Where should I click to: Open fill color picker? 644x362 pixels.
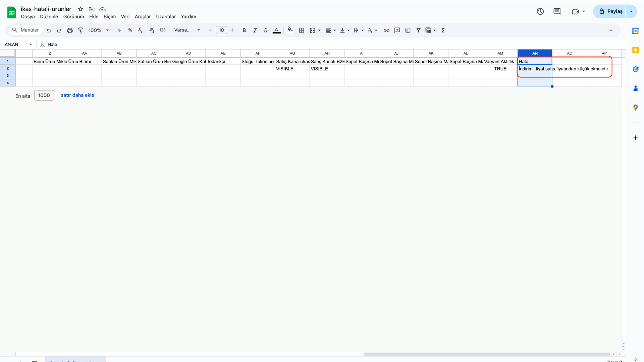click(x=290, y=30)
